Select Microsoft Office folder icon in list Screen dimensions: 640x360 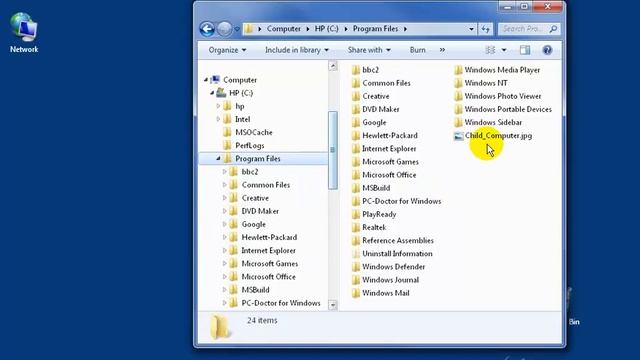356,175
